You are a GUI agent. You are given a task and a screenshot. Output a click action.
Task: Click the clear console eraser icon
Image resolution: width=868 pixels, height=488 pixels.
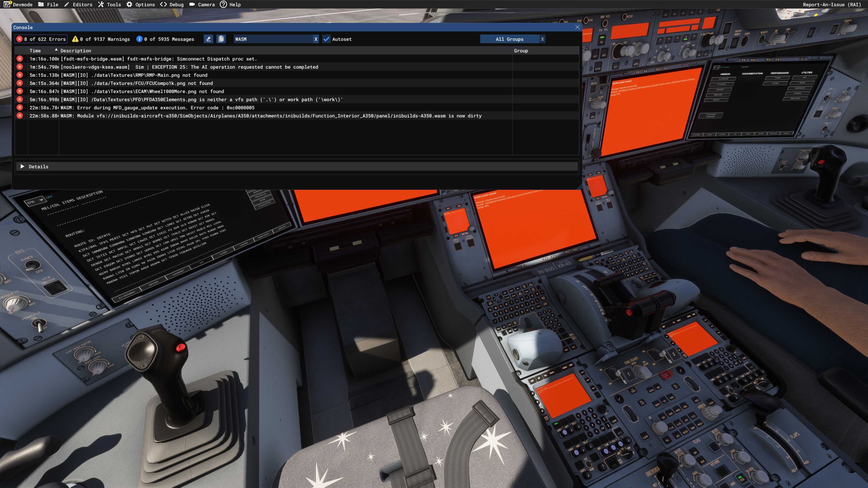[208, 39]
